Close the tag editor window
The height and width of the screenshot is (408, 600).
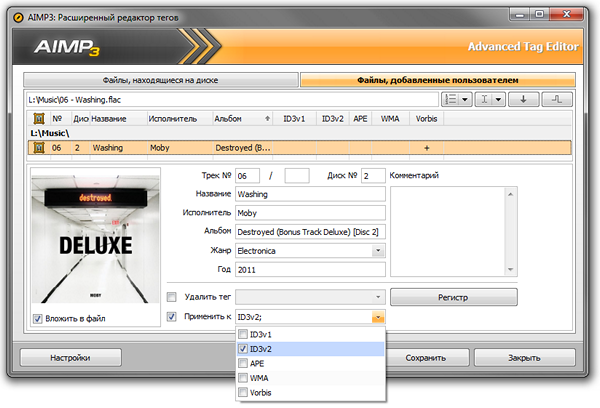(x=567, y=14)
